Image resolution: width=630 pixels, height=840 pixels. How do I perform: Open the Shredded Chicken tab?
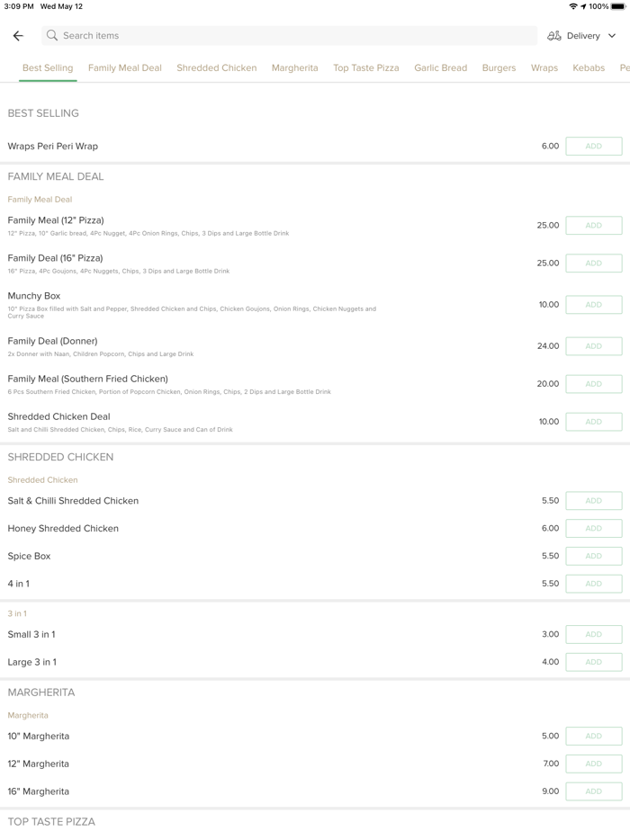click(217, 68)
